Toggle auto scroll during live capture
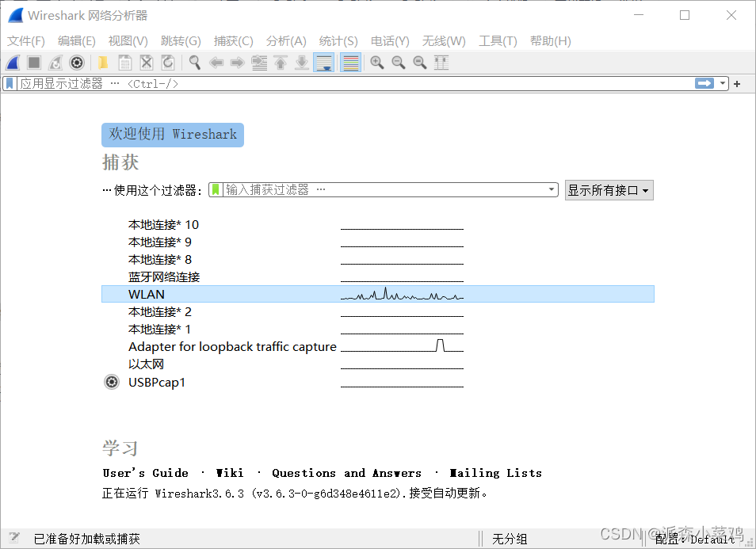This screenshot has height=549, width=756. click(324, 63)
